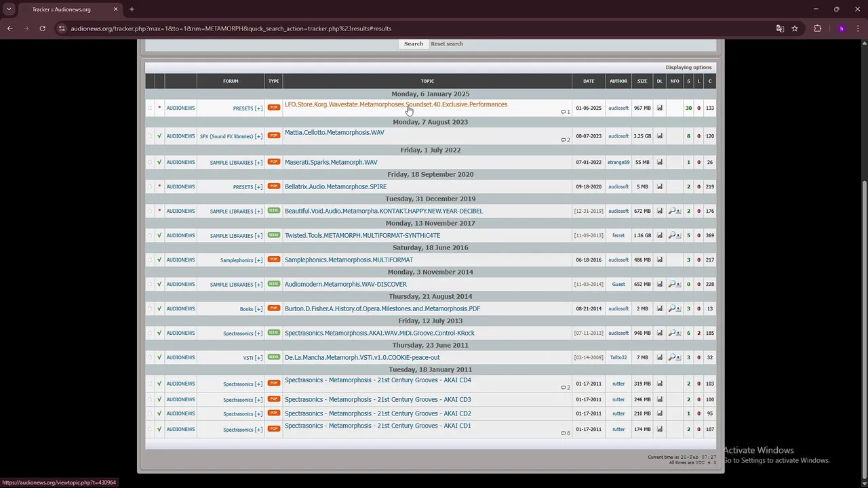Image resolution: width=868 pixels, height=488 pixels.
Task: Expand [+] beside Books forum
Action: [258, 309]
